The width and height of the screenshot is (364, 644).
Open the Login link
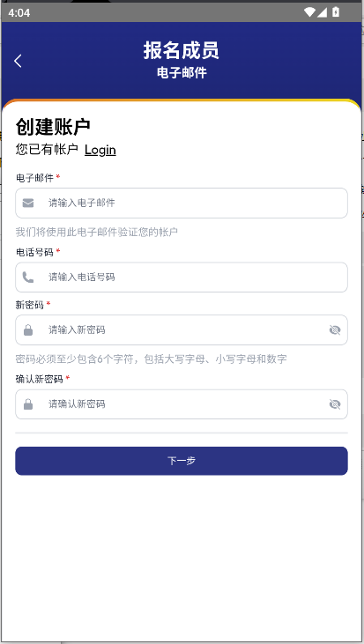[x=100, y=150]
